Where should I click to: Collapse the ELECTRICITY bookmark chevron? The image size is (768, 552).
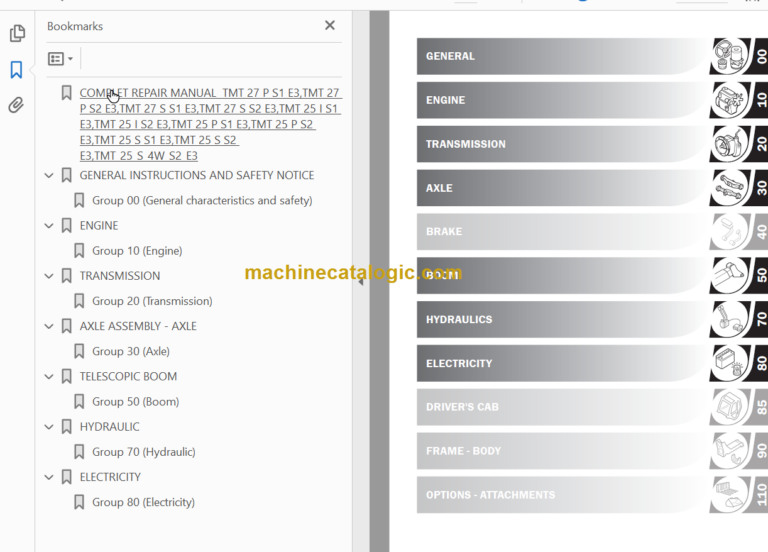click(x=49, y=477)
